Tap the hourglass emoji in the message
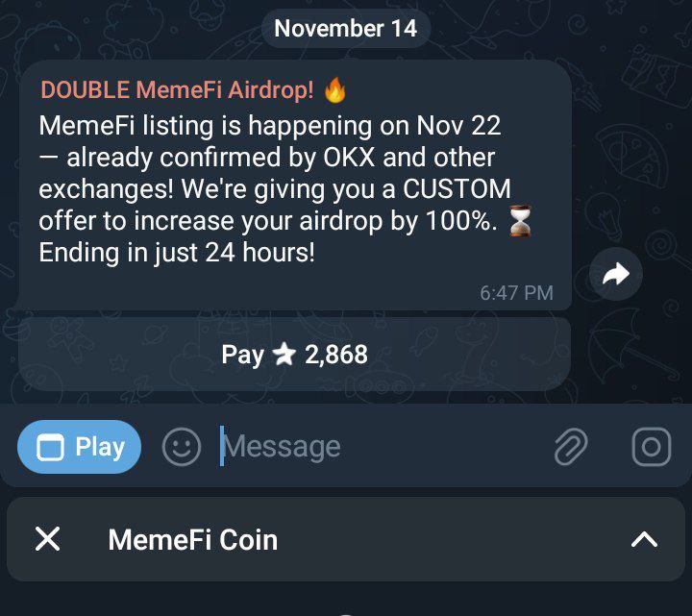 (x=520, y=221)
